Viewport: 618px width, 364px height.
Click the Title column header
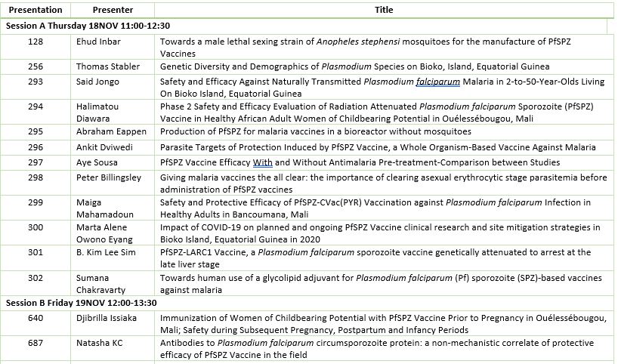click(383, 10)
